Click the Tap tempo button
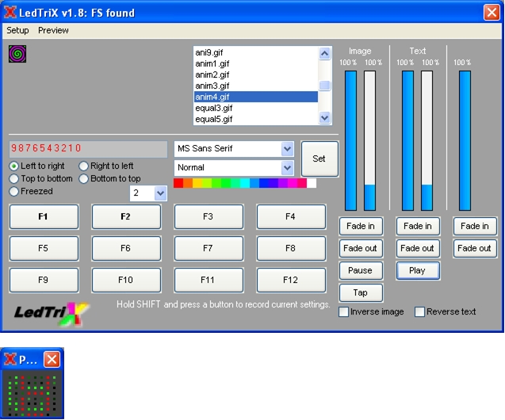Image resolution: width=505 pixels, height=420 pixels. 361,293
